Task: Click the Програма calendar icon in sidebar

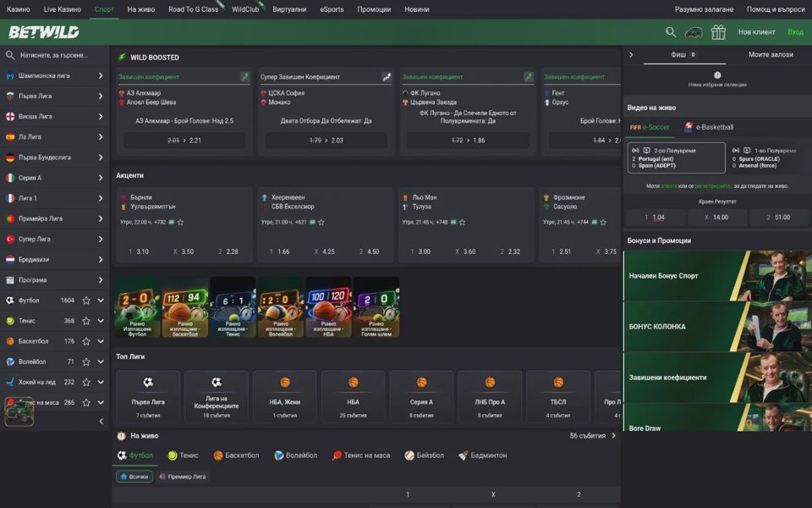Action: tap(10, 280)
